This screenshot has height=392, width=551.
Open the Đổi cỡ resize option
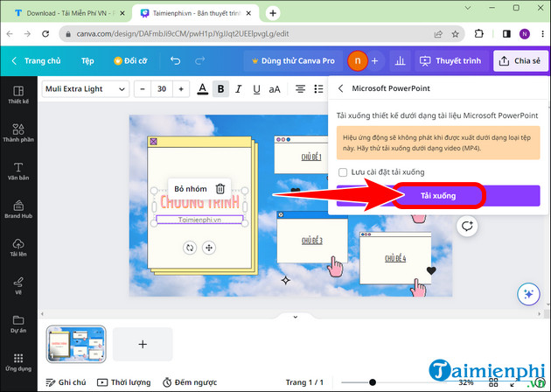click(130, 61)
